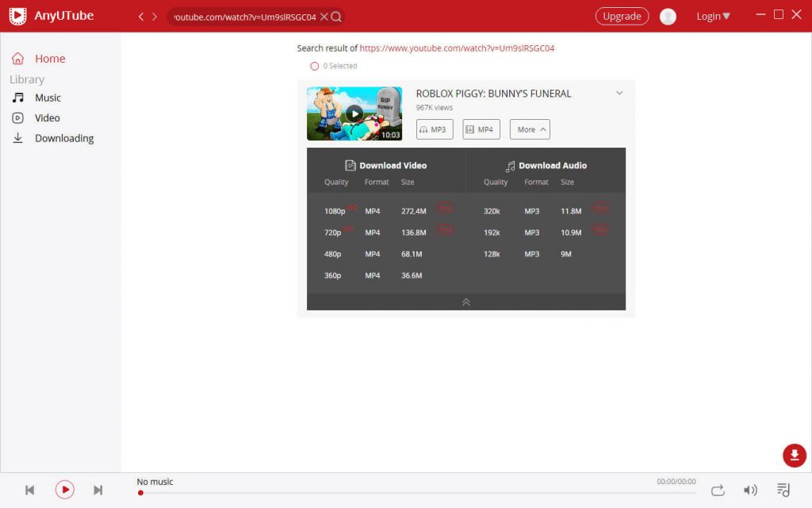Click the No music track label
This screenshot has height=508, width=812.
coord(155,482)
